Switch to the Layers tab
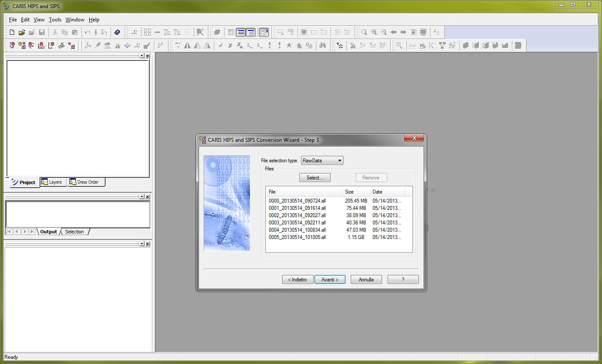The width and height of the screenshot is (602, 364). point(53,182)
